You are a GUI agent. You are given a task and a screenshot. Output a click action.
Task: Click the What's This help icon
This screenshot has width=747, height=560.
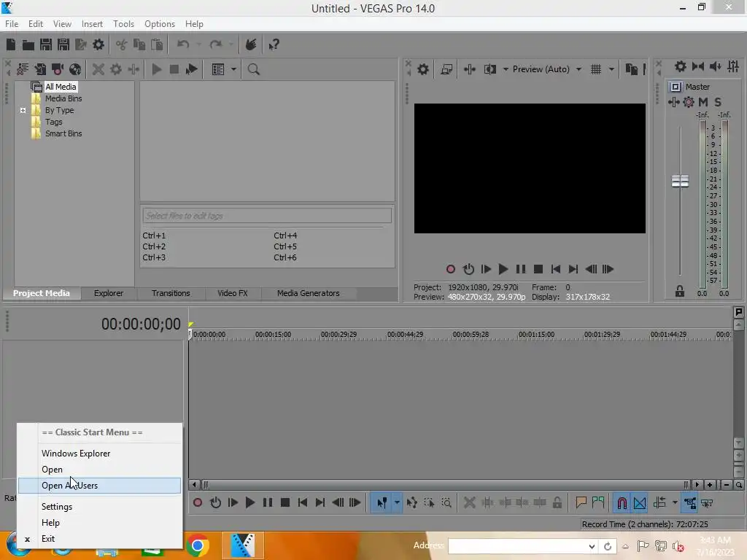tap(274, 44)
